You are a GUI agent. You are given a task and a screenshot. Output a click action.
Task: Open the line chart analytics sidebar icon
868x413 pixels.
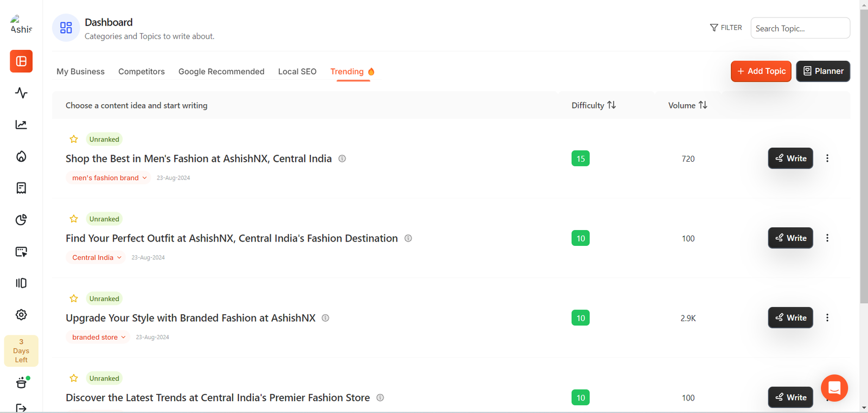tap(21, 125)
